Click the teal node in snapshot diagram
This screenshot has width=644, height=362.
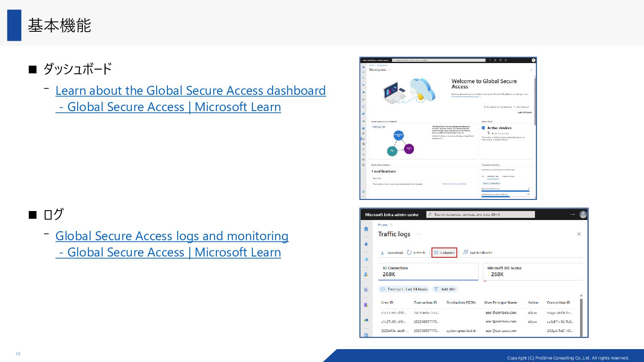pos(392,151)
